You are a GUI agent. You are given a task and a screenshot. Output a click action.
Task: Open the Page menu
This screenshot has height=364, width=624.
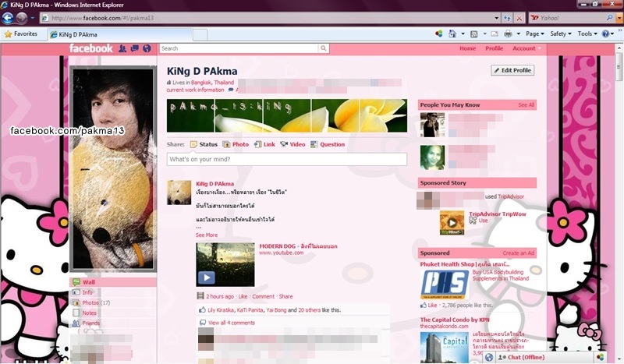[x=534, y=34]
